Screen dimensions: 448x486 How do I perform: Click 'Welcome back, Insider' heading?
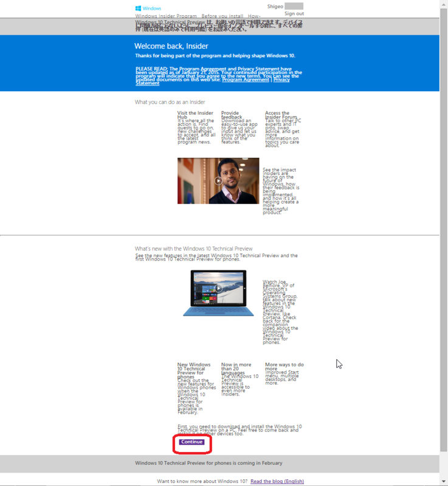click(x=171, y=46)
